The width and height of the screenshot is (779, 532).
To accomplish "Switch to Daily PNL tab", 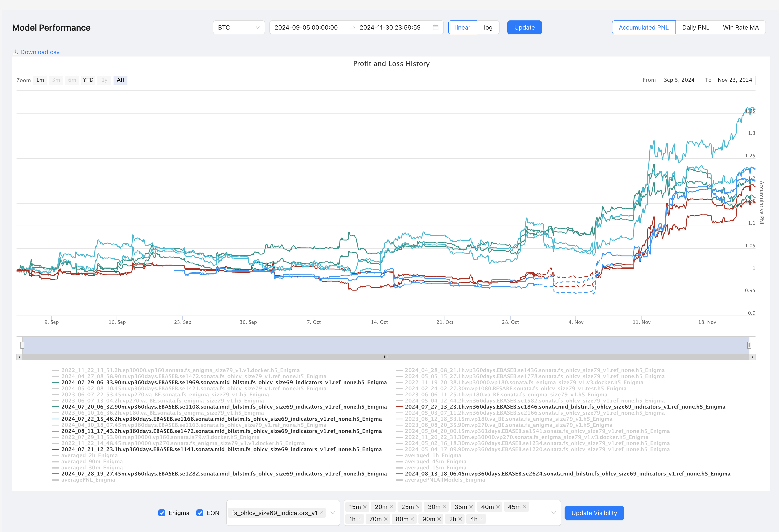I will pos(695,27).
